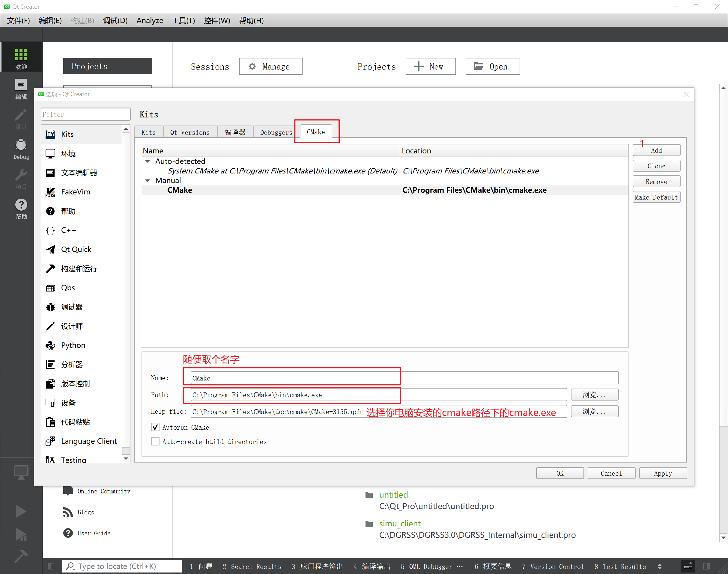Switch to Debug mode in sidebar
The width and height of the screenshot is (728, 574).
21,148
